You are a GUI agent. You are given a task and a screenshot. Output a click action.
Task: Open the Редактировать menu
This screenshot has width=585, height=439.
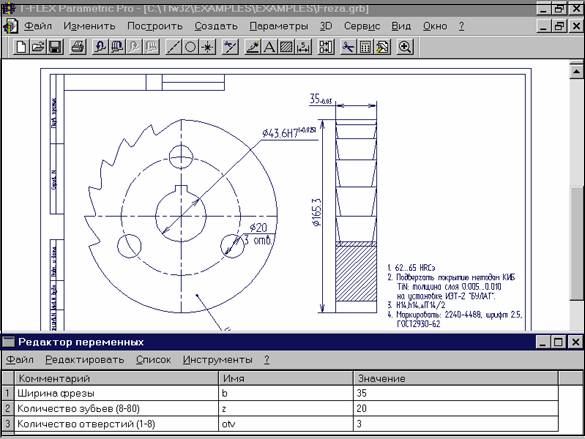85,360
